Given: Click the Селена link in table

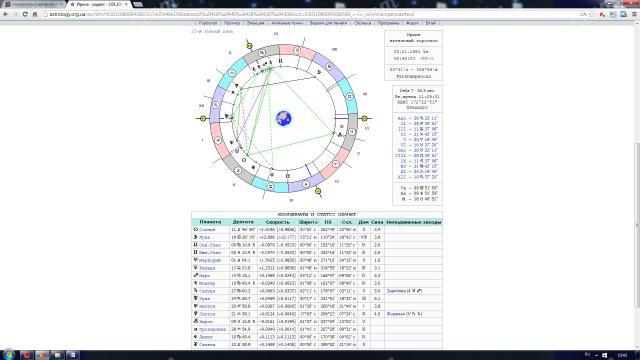Looking at the screenshot, I should point(207,345).
